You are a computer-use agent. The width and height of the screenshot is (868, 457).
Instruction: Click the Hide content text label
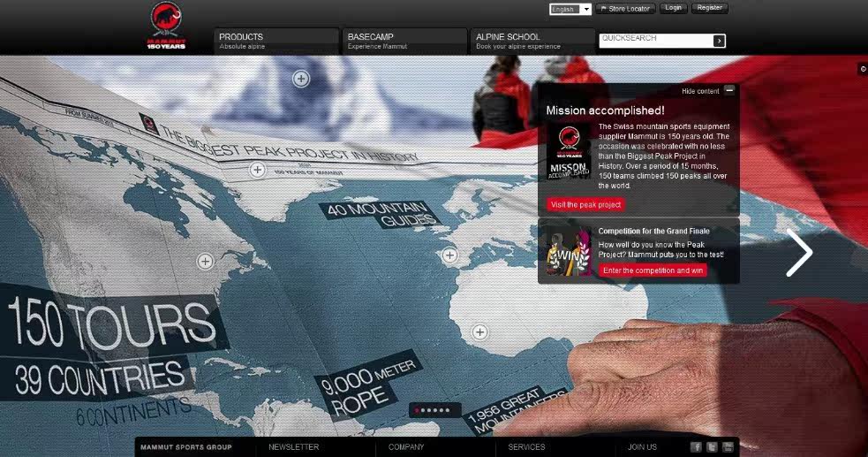click(700, 91)
